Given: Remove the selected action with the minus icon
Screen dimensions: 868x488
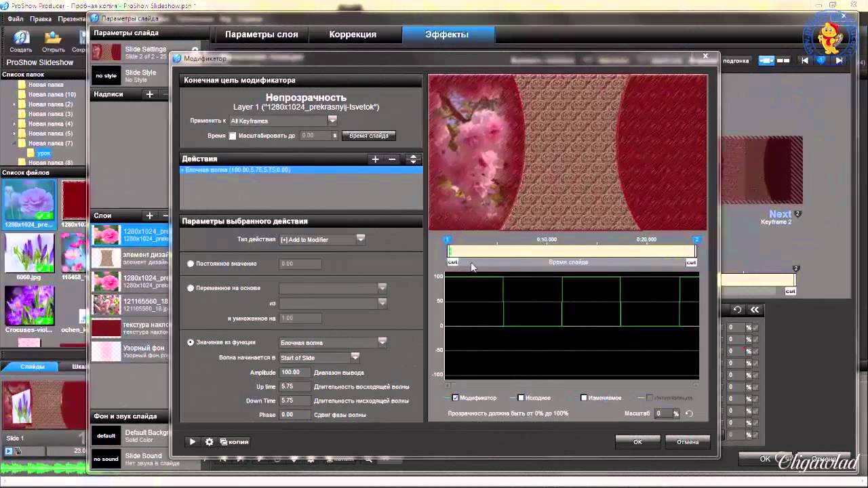Looking at the screenshot, I should 392,159.
